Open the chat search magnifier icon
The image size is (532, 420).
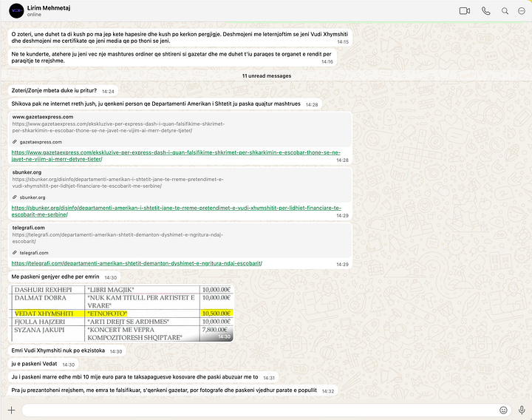point(505,11)
